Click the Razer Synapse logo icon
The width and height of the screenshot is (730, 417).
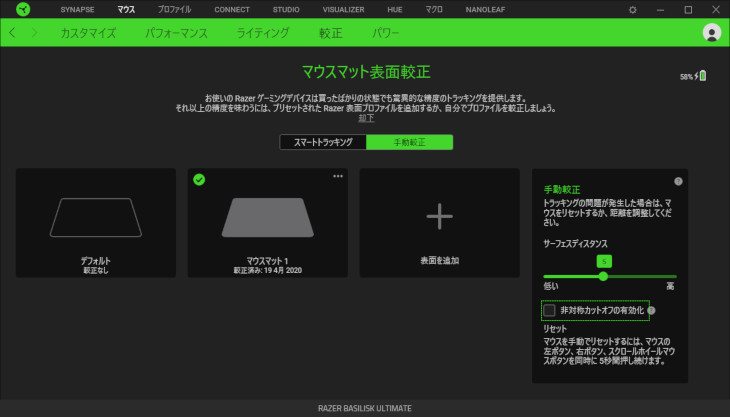pyautogui.click(x=23, y=9)
